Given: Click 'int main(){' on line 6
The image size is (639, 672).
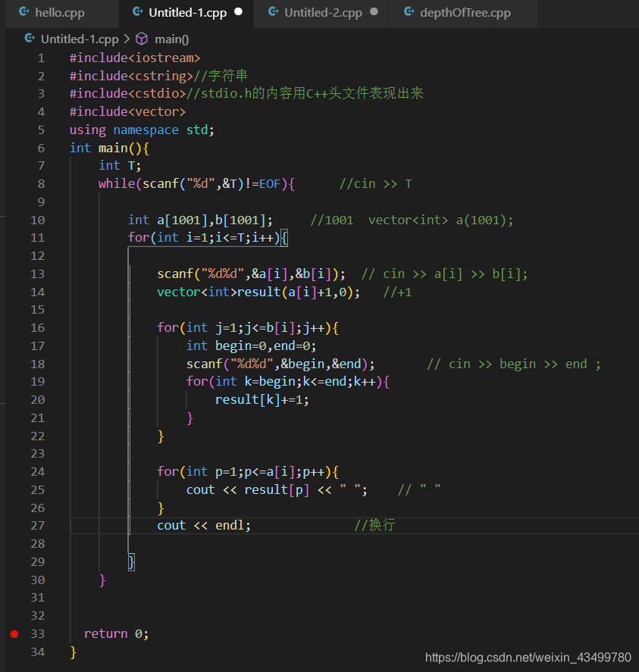Looking at the screenshot, I should (109, 148).
